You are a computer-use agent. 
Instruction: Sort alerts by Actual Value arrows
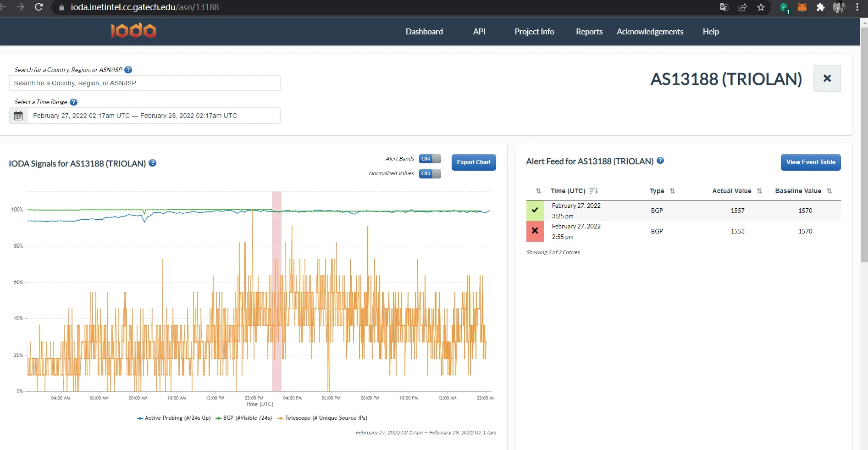[759, 191]
